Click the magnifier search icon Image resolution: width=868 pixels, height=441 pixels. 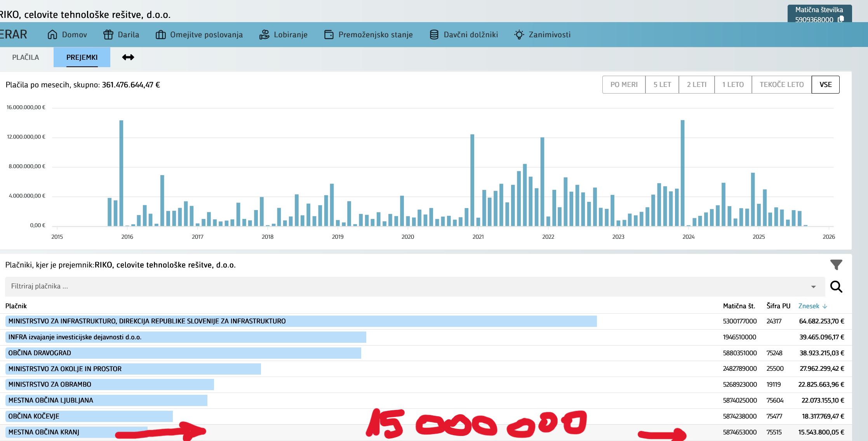[x=836, y=287]
